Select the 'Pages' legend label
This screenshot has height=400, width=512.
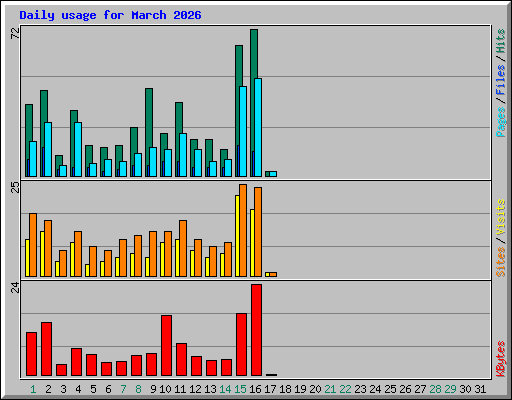pyautogui.click(x=501, y=122)
